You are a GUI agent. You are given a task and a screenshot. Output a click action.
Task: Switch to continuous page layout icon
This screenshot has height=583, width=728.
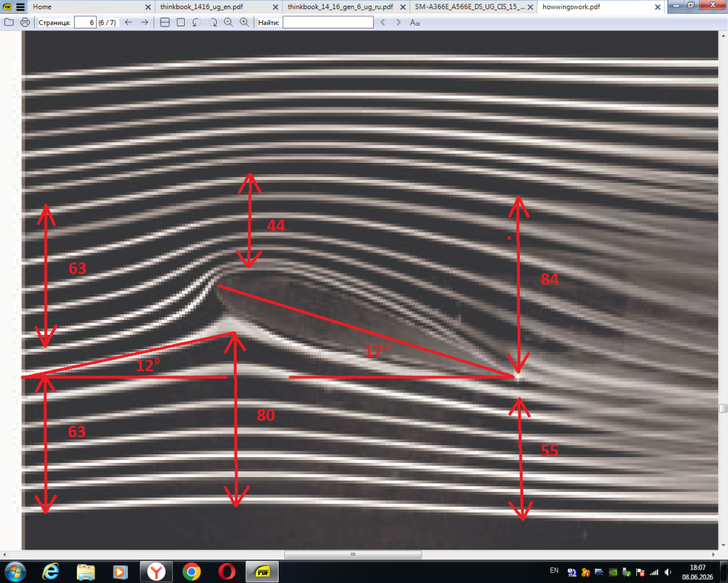coord(165,22)
